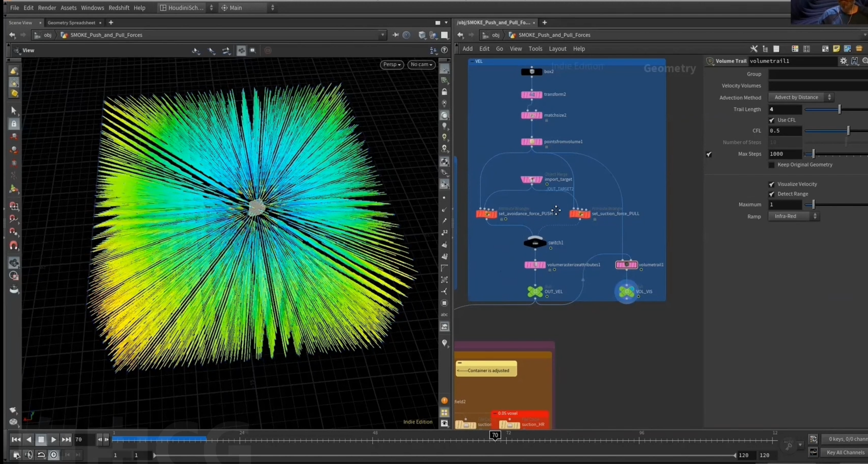Select the arrow Select tool in left toolbar
The height and width of the screenshot is (464, 868).
(14, 111)
